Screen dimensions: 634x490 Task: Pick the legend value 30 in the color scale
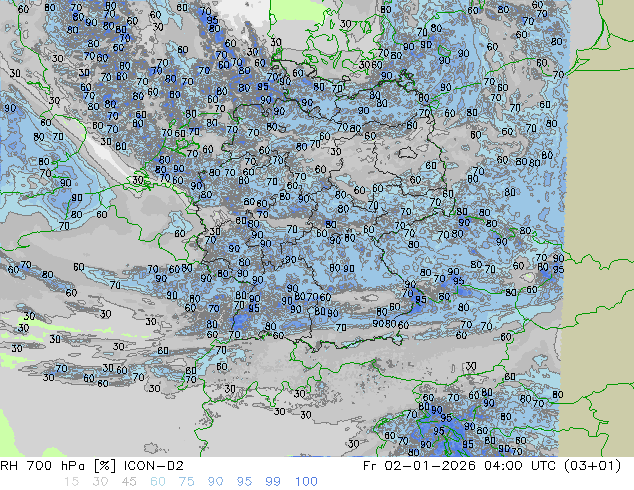pyautogui.click(x=100, y=482)
